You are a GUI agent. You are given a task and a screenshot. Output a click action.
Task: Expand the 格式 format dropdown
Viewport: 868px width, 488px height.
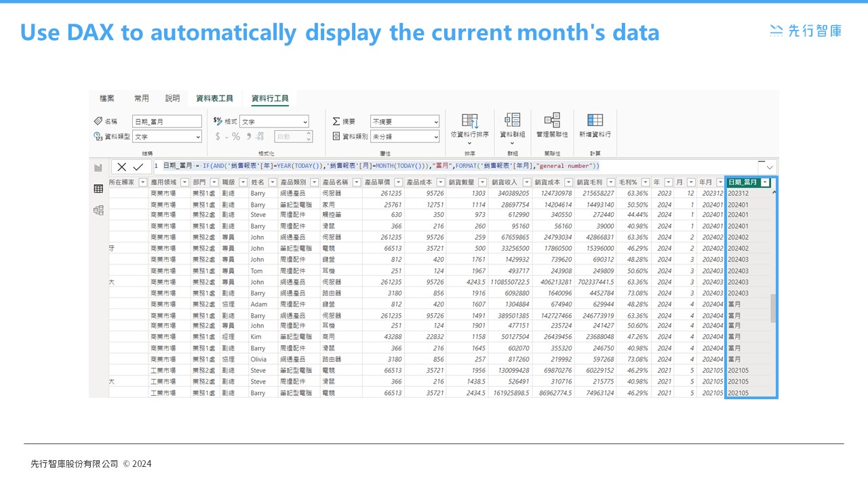pyautogui.click(x=274, y=122)
